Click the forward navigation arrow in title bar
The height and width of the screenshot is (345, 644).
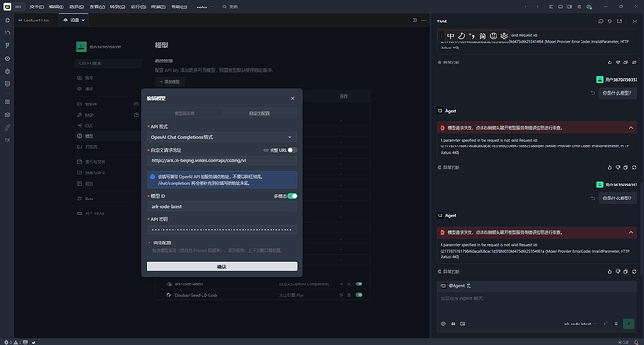click(x=536, y=7)
